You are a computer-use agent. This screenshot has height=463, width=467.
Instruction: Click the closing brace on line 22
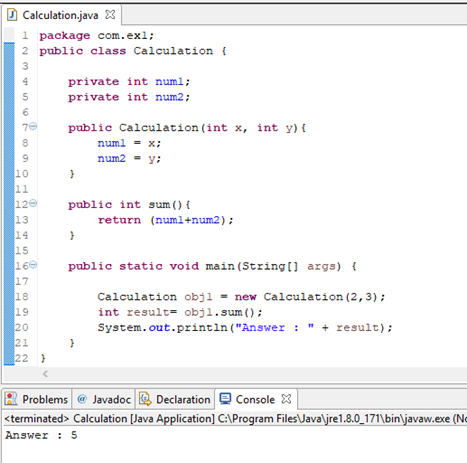pos(43,358)
